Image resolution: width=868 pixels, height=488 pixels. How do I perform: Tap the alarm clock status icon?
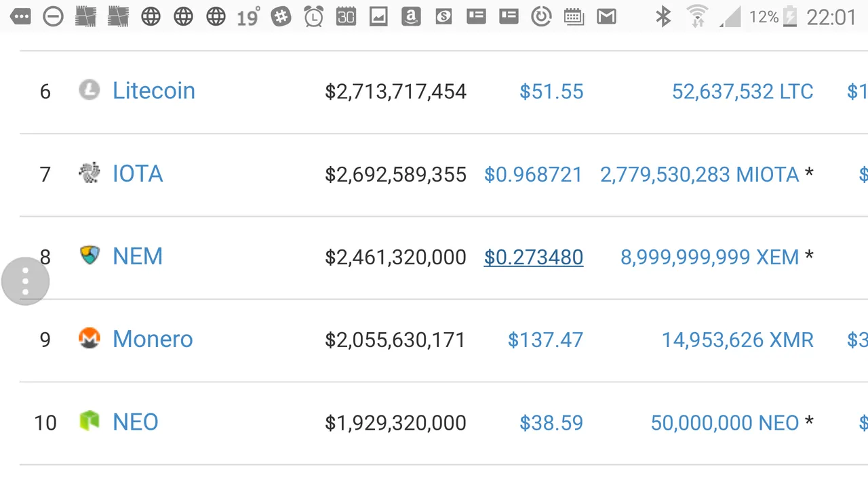[313, 16]
